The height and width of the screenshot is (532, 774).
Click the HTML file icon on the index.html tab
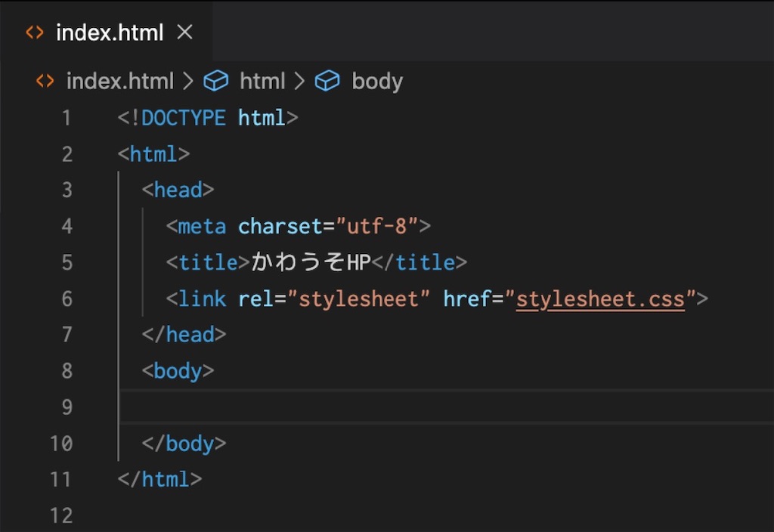point(34,32)
